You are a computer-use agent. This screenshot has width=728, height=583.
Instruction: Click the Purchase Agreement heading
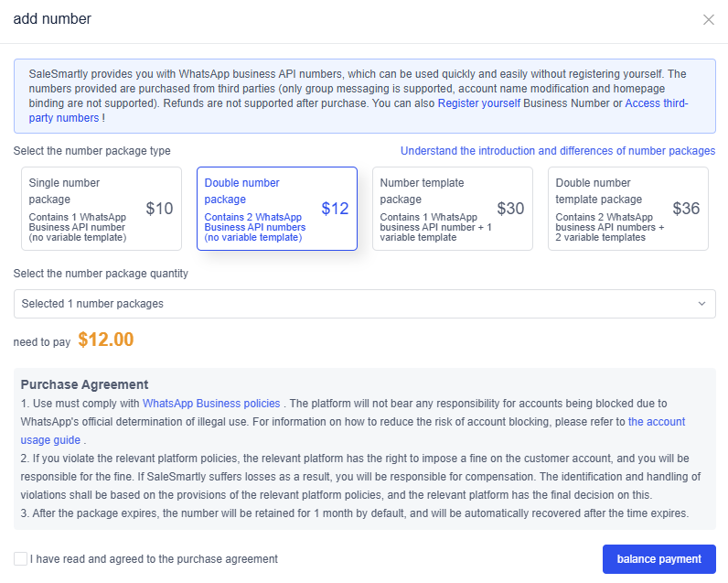coord(84,384)
